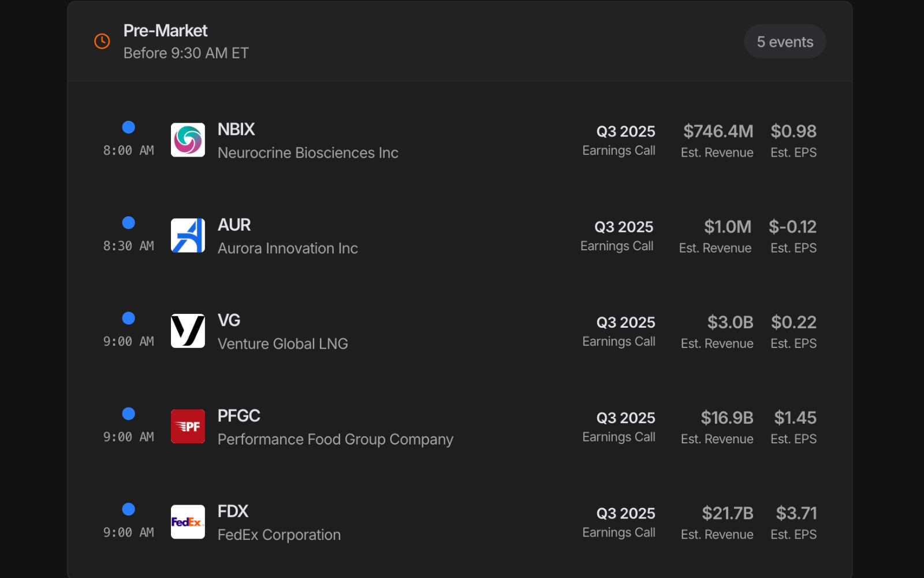Click FedEx Corporation company name
This screenshot has height=578, width=924.
coord(279,535)
